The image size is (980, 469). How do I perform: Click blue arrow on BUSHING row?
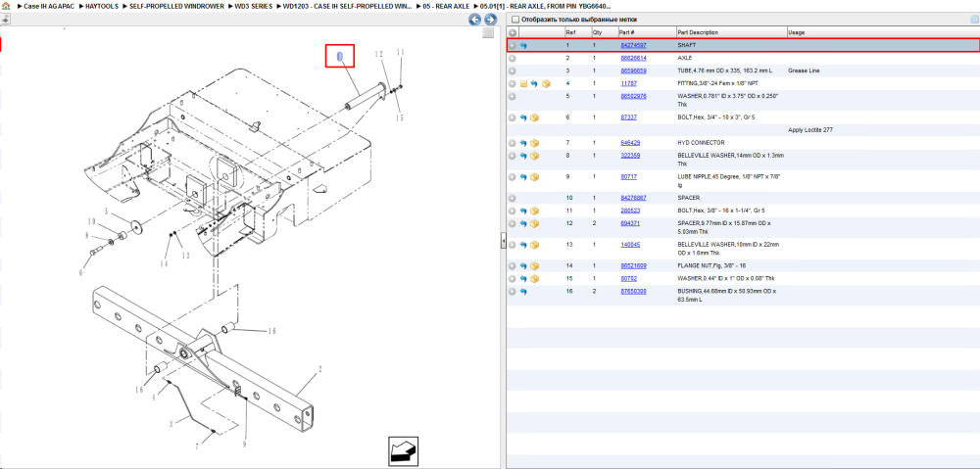pyautogui.click(x=523, y=292)
